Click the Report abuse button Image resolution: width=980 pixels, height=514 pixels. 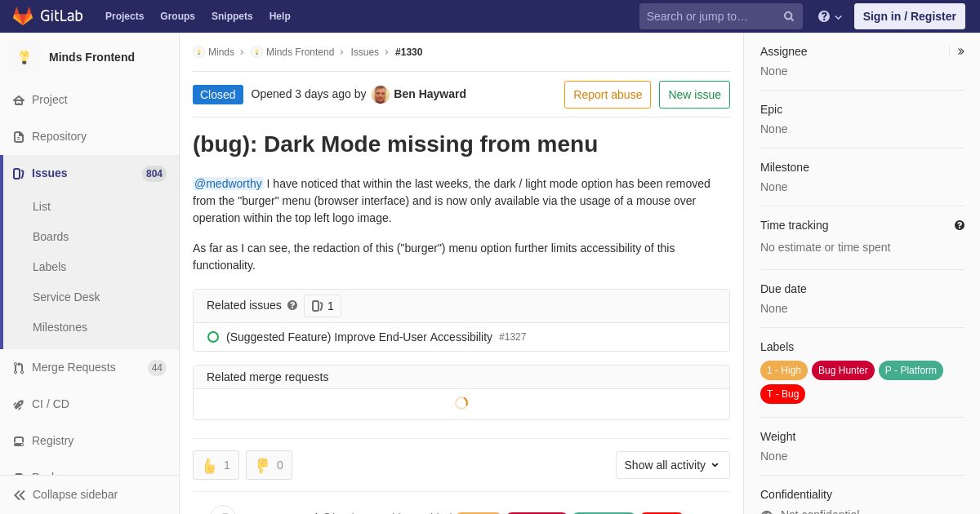point(608,95)
